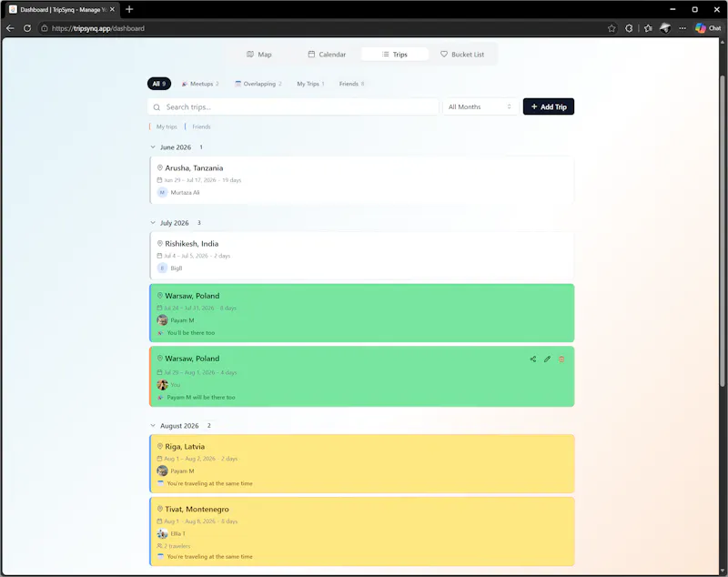Click Ellia T avatar on Tivat trip

tap(162, 533)
